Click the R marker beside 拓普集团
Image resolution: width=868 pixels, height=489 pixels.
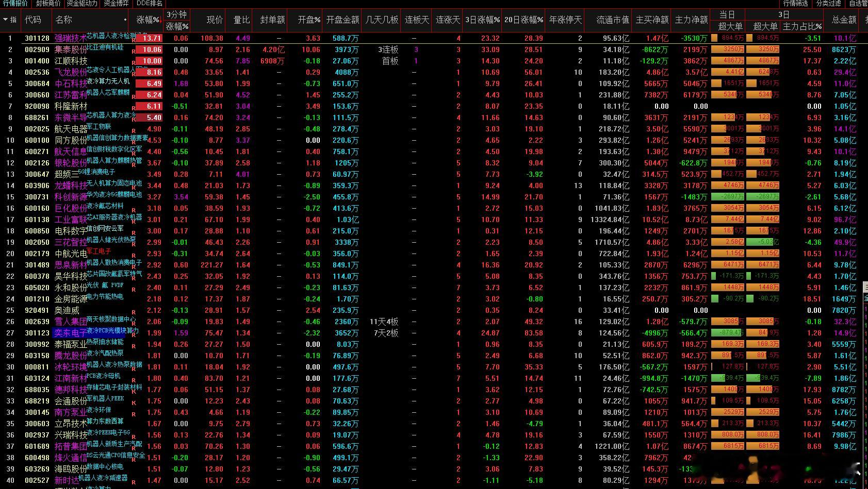tap(134, 448)
